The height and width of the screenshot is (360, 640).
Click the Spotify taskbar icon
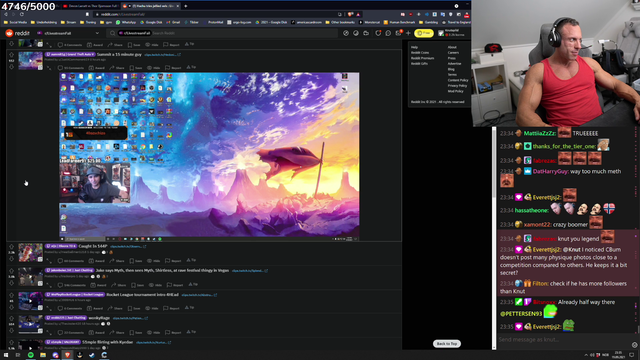click(31, 355)
